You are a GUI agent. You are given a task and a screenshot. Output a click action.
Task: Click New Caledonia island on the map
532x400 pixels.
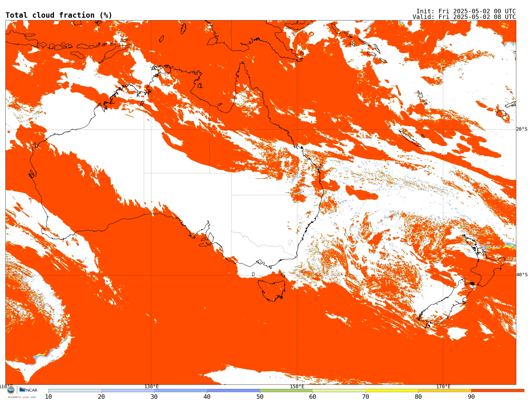pyautogui.click(x=410, y=138)
